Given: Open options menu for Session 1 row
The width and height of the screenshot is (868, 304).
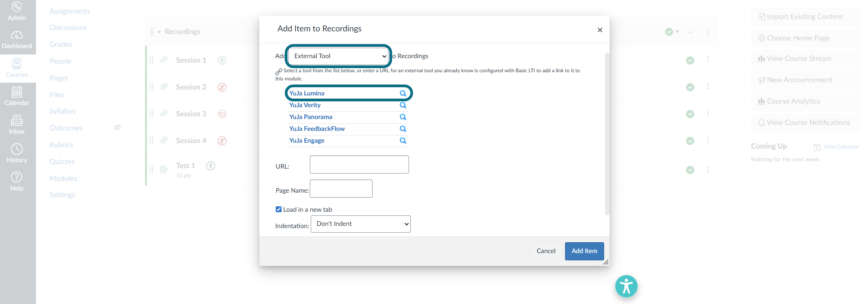Looking at the screenshot, I should [x=708, y=60].
